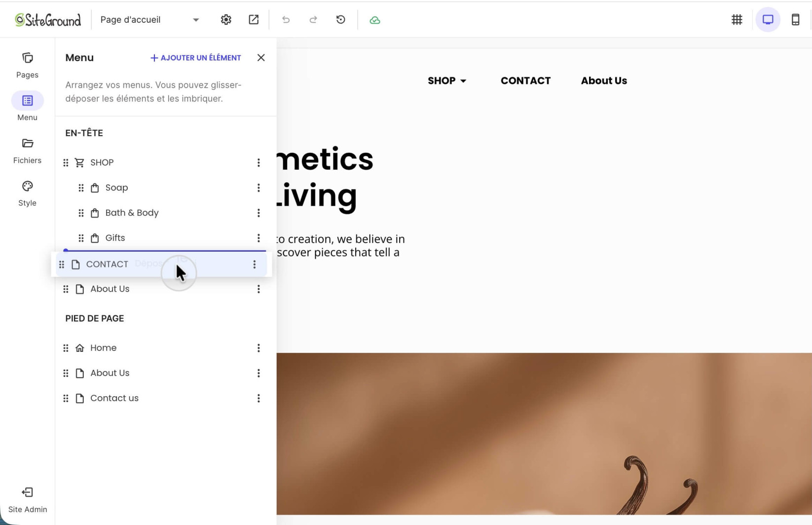Screen dimensions: 812x525
Task: Click the SiteGround logo
Action: pyautogui.click(x=48, y=20)
